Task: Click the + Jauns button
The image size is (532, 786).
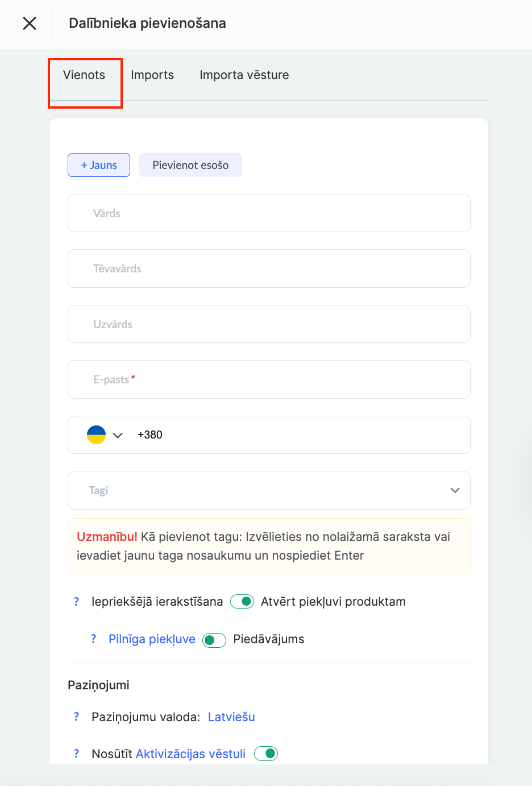Action: pyautogui.click(x=99, y=165)
